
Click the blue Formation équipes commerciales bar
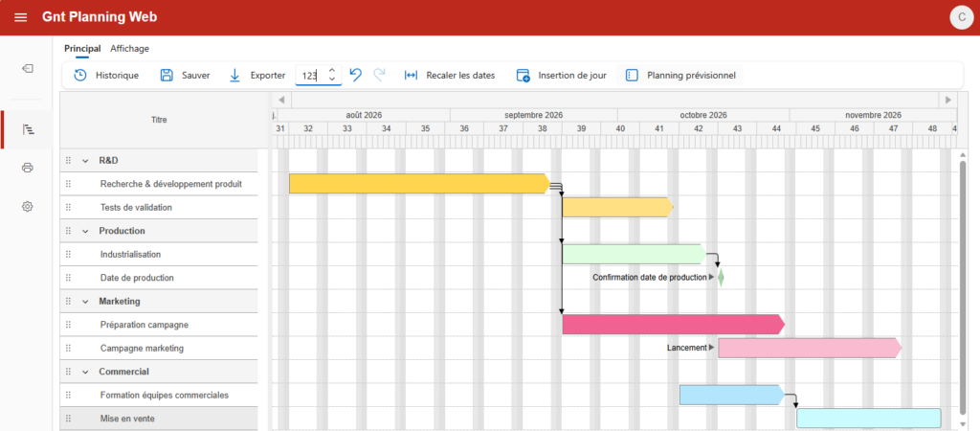[x=731, y=395]
